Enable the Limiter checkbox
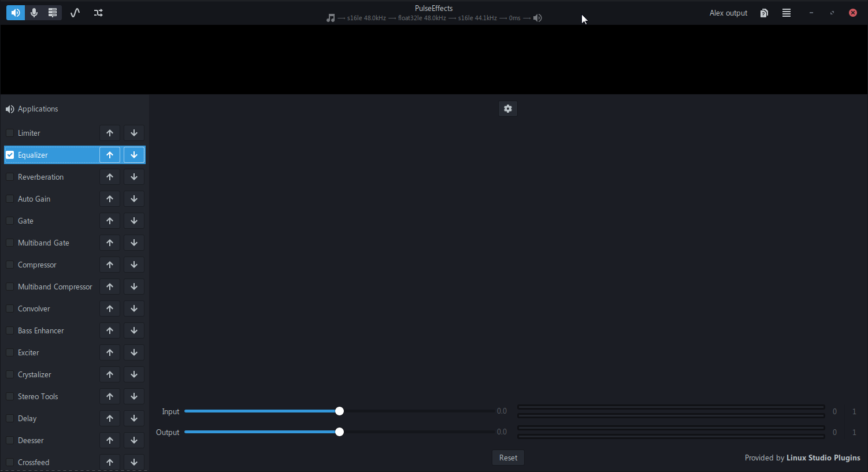Screen dimensions: 868x472 click(10, 133)
